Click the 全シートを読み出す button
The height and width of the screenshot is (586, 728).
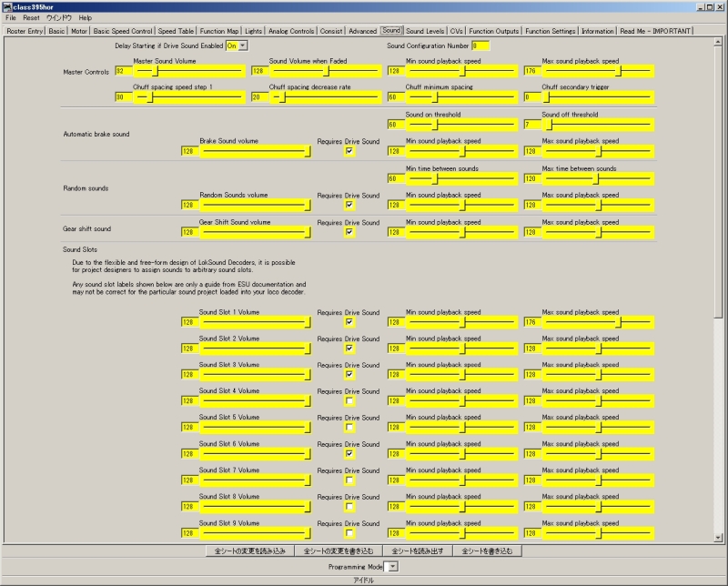click(x=418, y=551)
